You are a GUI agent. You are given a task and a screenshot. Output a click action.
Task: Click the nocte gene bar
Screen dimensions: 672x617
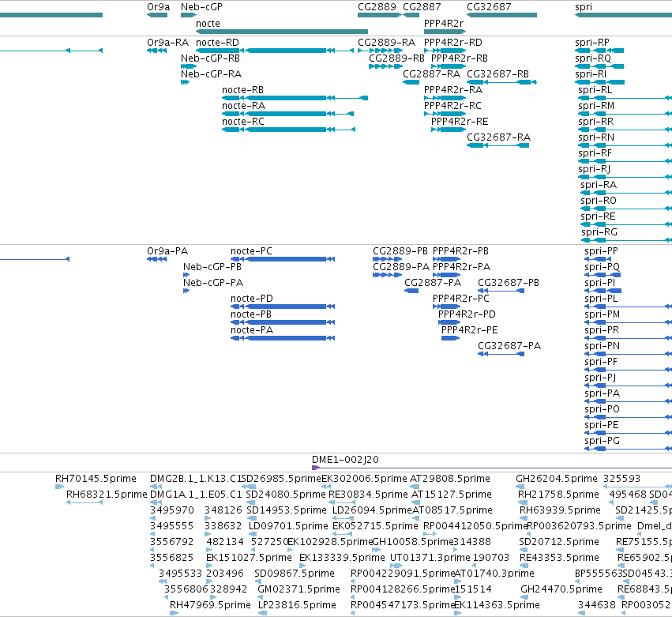[x=282, y=32]
